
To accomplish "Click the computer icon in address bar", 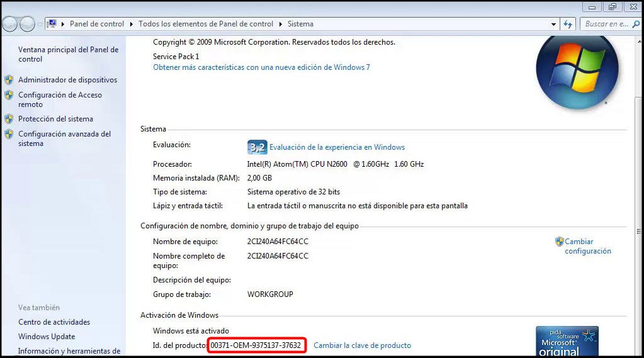I will click(52, 24).
